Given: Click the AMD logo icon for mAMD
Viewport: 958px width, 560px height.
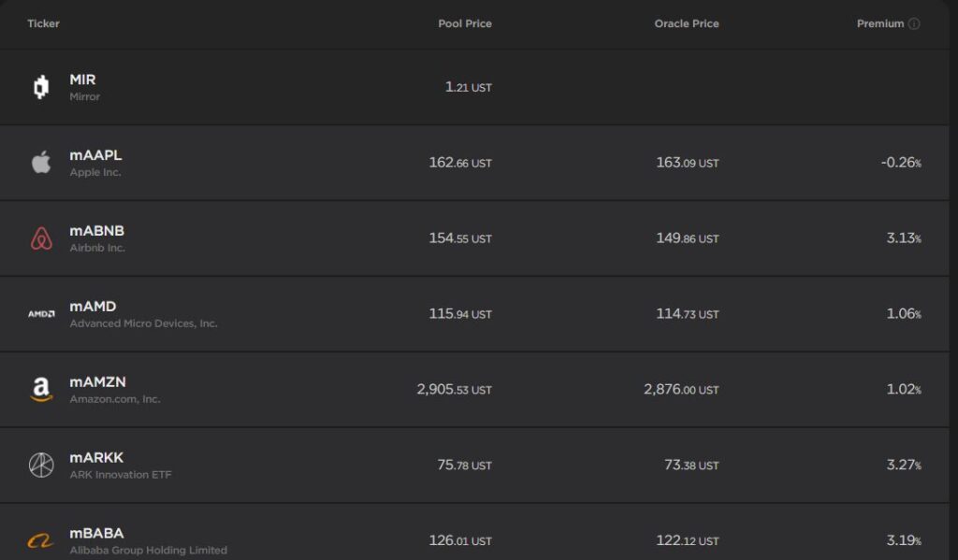Looking at the screenshot, I should click(41, 314).
